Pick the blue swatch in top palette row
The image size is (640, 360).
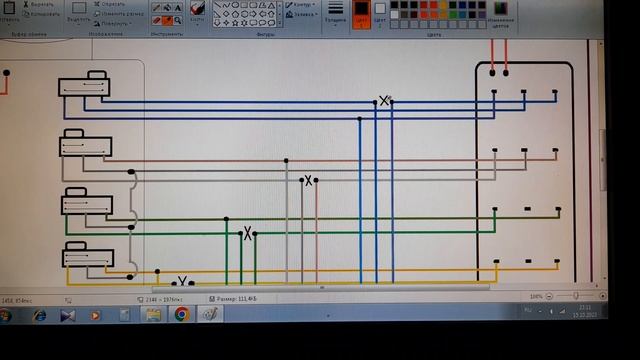click(x=462, y=5)
